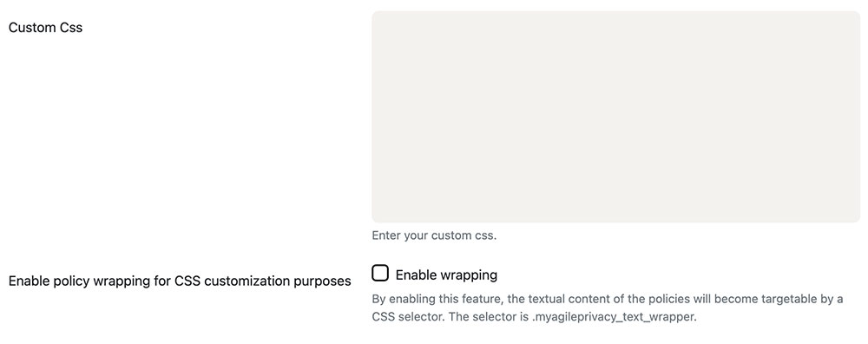The width and height of the screenshot is (868, 344).
Task: Click the word 'wrapping' beside the checkbox
Action: [x=470, y=275]
